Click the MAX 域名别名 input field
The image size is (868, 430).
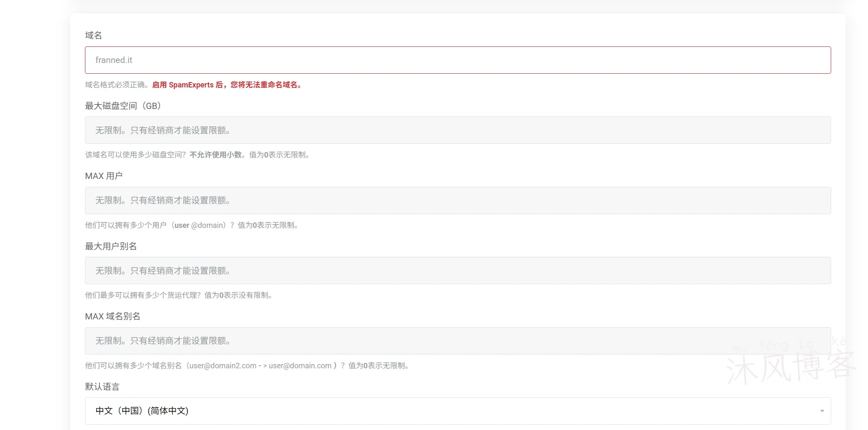[458, 341]
